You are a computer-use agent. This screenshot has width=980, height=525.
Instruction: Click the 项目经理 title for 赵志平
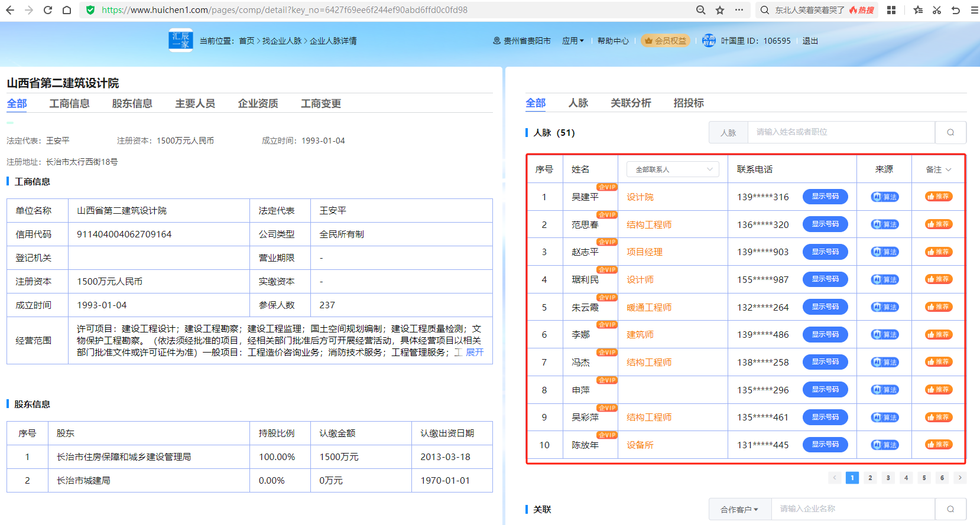coord(644,252)
